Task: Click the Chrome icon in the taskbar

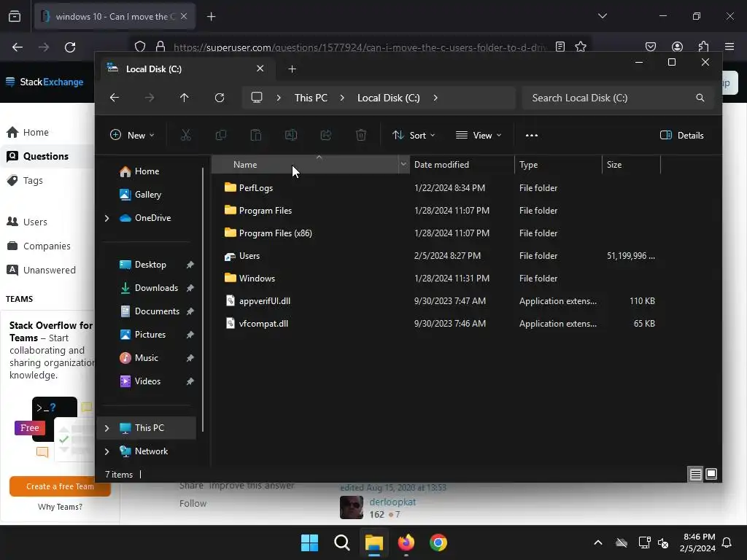Action: point(438,542)
